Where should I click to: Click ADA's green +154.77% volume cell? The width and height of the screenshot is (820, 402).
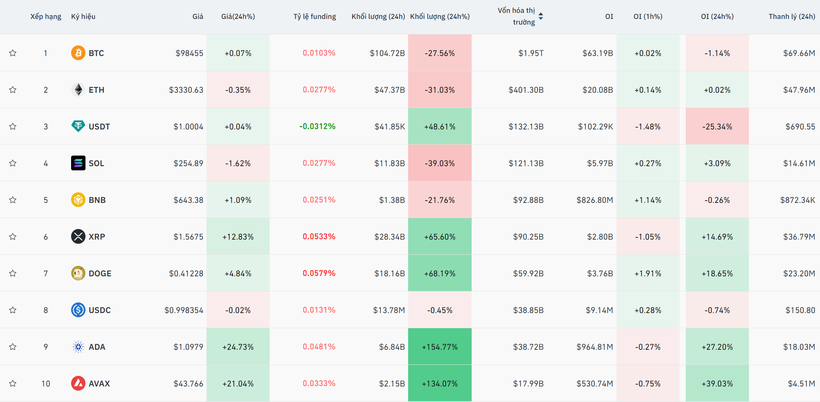[x=439, y=347]
